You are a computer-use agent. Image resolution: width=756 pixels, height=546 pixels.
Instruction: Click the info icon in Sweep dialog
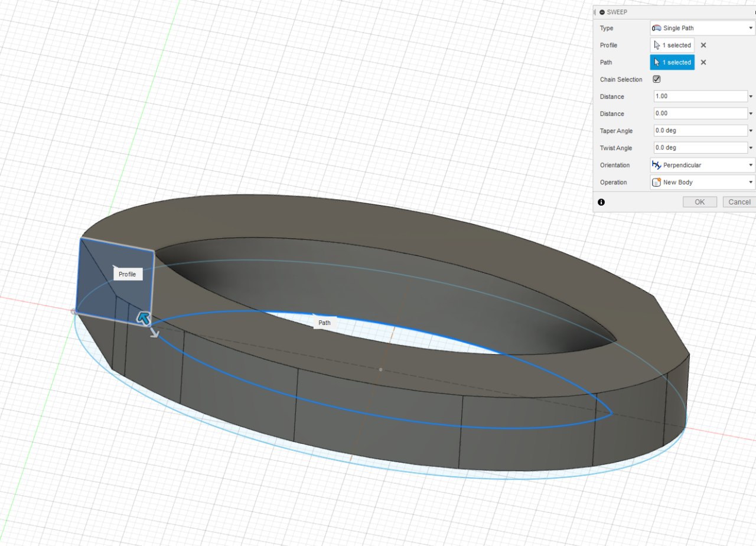(x=601, y=202)
